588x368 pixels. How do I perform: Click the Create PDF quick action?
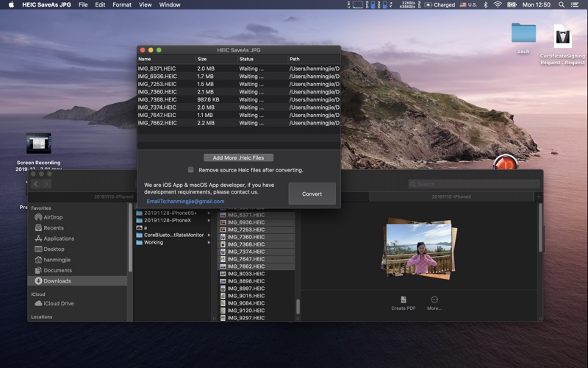click(404, 303)
